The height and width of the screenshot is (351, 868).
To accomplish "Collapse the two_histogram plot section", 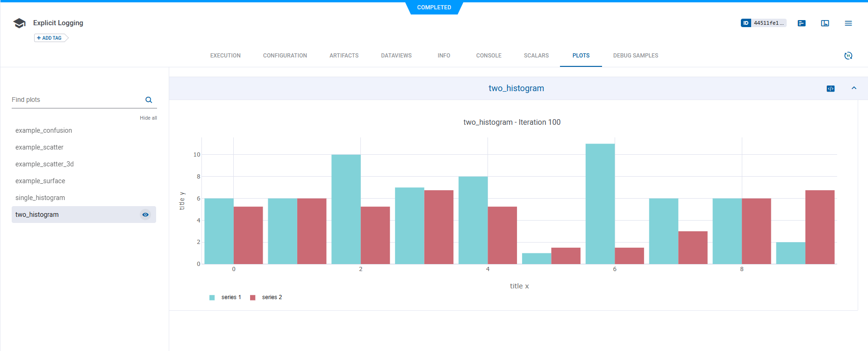I will [854, 88].
